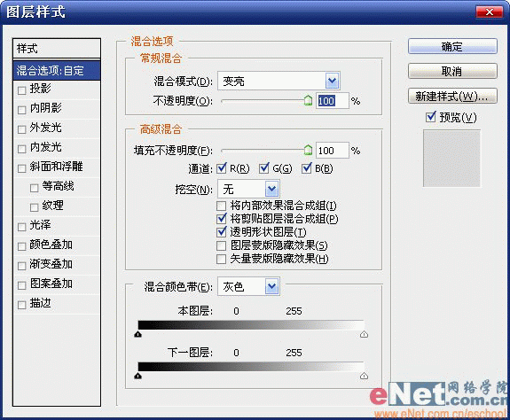This screenshot has width=510, height=420.
Task: Click 本图层 white point slider triangle
Action: coord(364,334)
